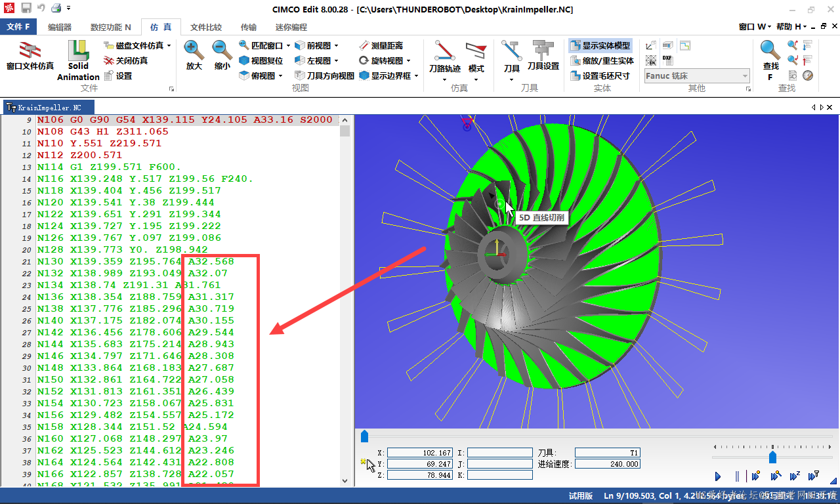Pause the simulation playback
The image size is (840, 504).
(x=737, y=476)
